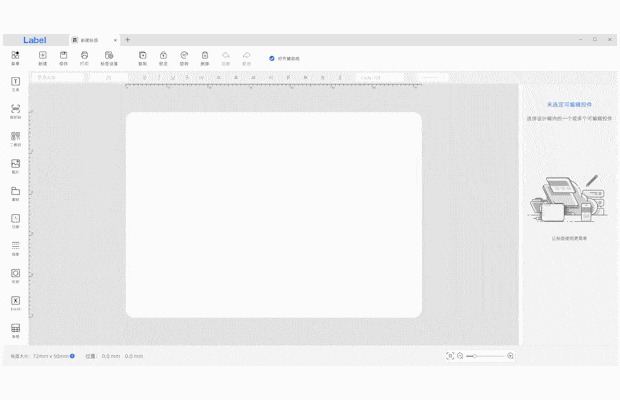Select the Barcode tool in sidebar
Screen dimensions: 620x400
[x=15, y=110]
